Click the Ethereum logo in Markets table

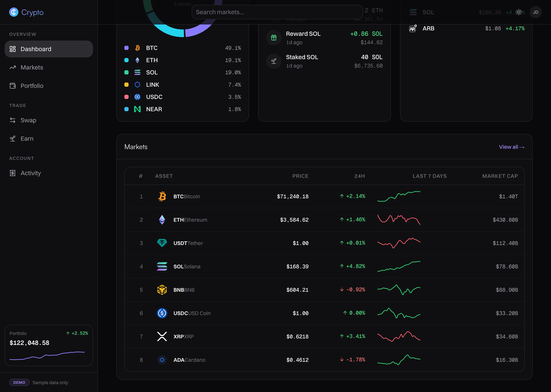point(162,220)
